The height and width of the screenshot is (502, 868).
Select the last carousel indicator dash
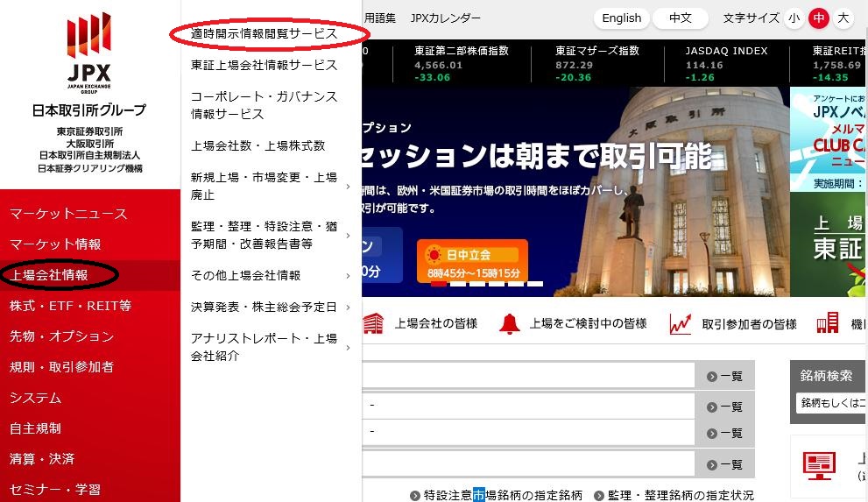pyautogui.click(x=535, y=284)
